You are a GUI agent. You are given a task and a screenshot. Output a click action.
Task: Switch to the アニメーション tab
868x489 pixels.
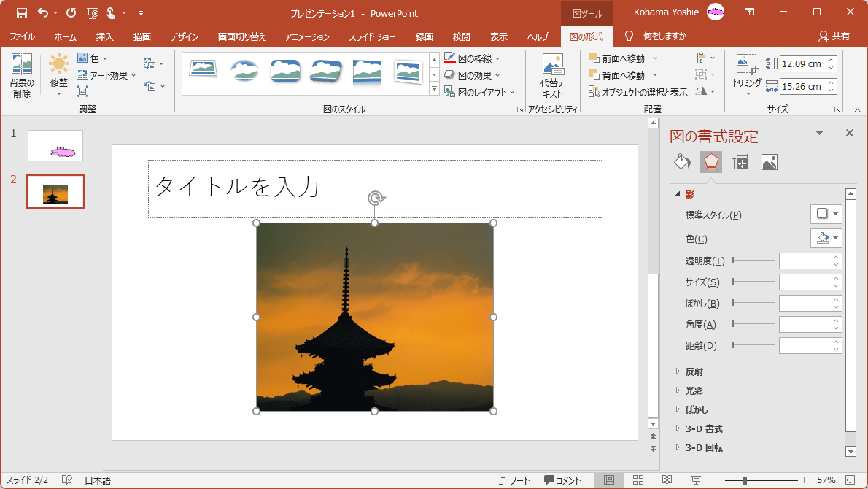[x=307, y=36]
